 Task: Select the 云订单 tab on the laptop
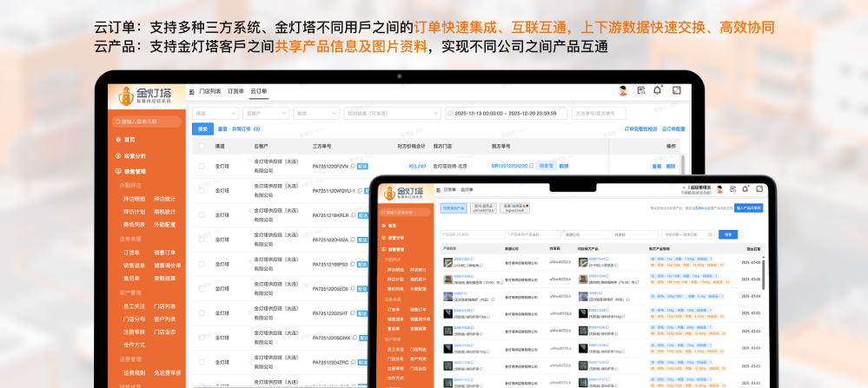coord(259,91)
